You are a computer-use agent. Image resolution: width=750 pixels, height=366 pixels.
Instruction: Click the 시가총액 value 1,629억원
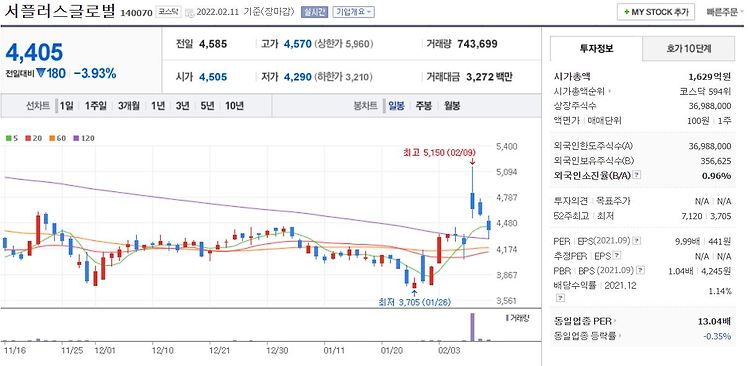[x=711, y=76]
